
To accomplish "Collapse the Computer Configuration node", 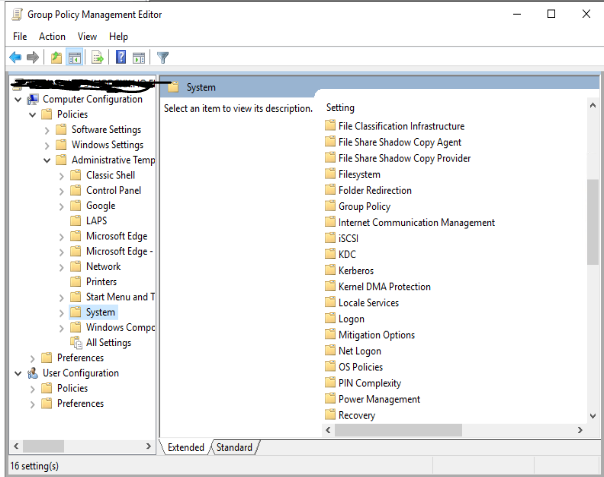I will [x=18, y=100].
